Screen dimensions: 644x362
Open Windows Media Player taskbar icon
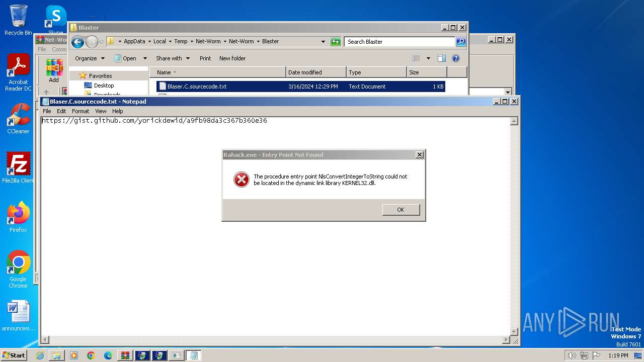coord(74,355)
